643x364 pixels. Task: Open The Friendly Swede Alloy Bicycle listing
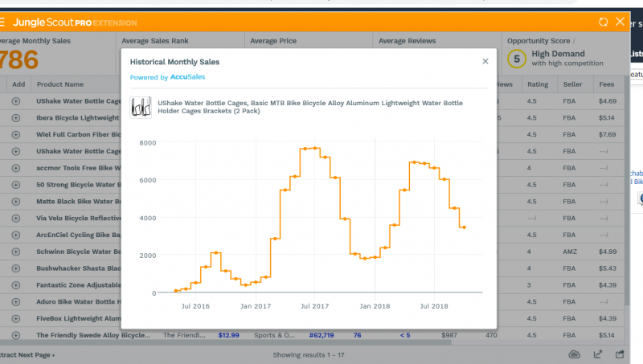93,335
